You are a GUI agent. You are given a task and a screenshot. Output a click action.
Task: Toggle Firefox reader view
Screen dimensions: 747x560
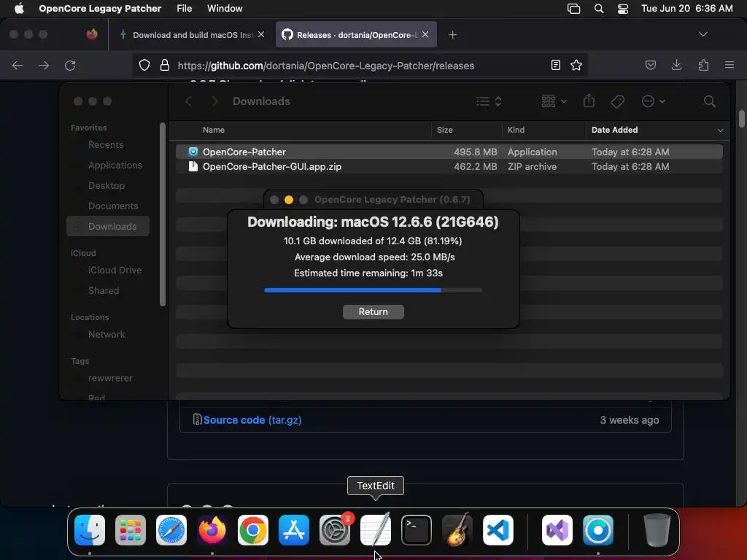(x=555, y=65)
